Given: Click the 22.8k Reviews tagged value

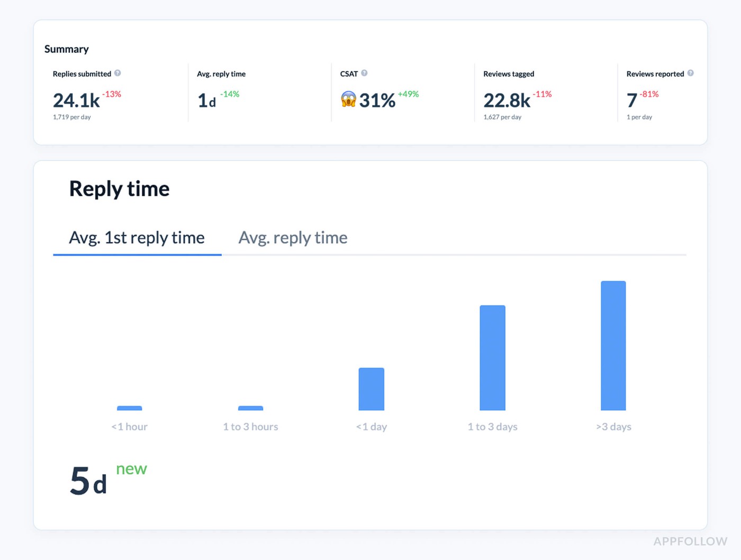Looking at the screenshot, I should coord(507,100).
